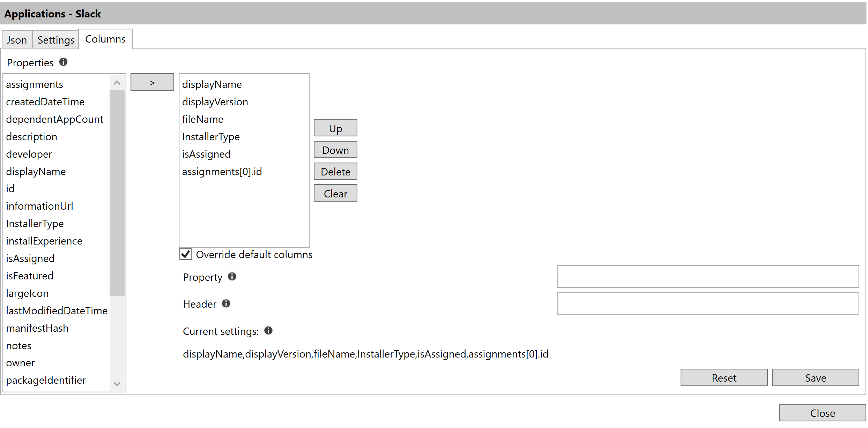Screen dimensions: 868x428
Task: Select installExperience from the properties list
Action: pyautogui.click(x=44, y=241)
